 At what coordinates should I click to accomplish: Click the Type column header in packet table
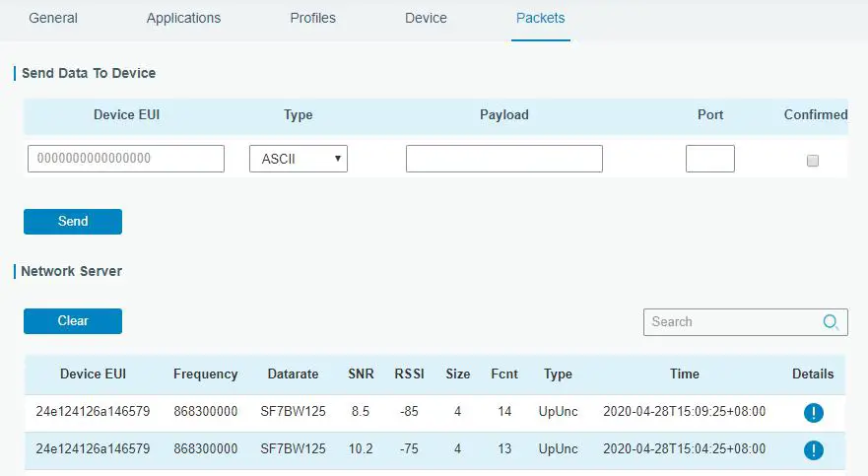[x=558, y=374]
